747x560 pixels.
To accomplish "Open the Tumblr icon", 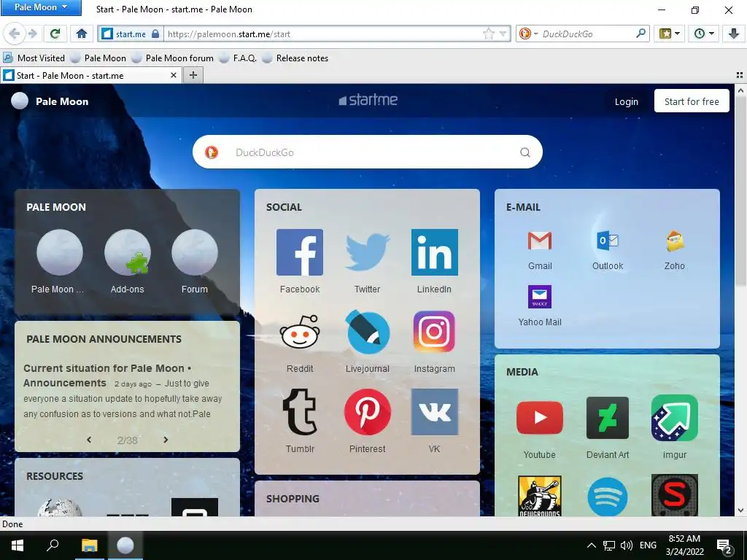I will pos(300,412).
